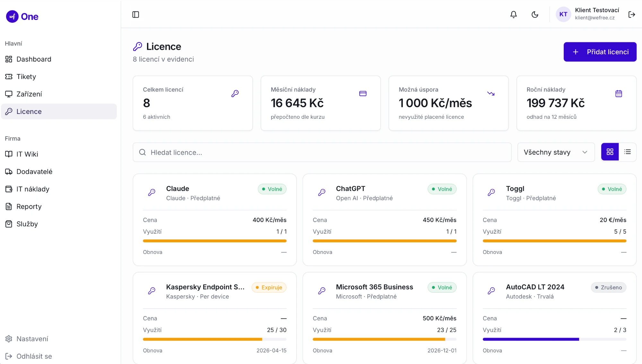This screenshot has width=642, height=364.
Task: Click the Microsoft 365 renewal date 2026-12-01
Action: pyautogui.click(x=442, y=351)
